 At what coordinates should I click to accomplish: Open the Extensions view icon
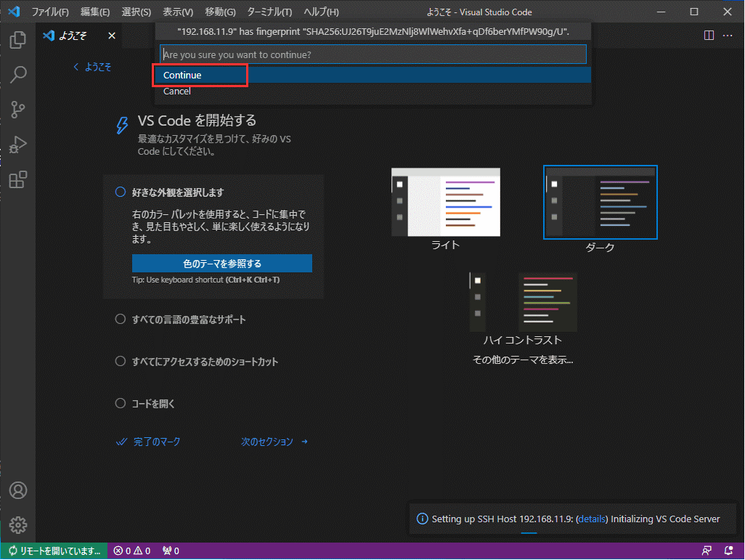[17, 179]
